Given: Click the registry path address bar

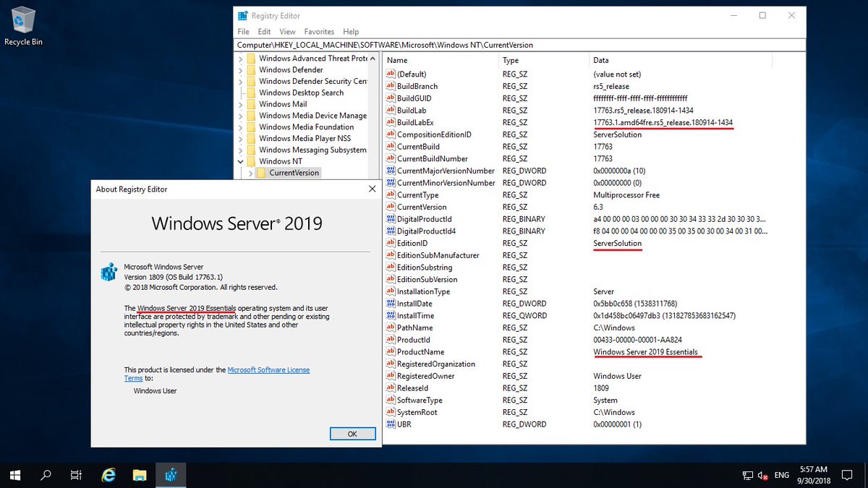Looking at the screenshot, I should [520, 45].
